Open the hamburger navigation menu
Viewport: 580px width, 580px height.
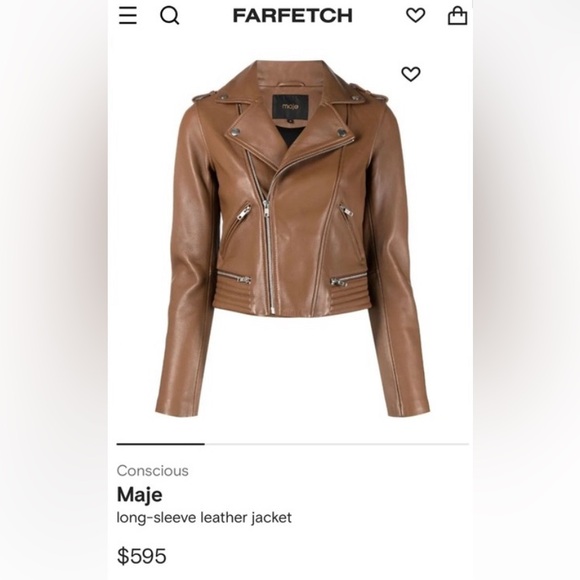pyautogui.click(x=128, y=16)
